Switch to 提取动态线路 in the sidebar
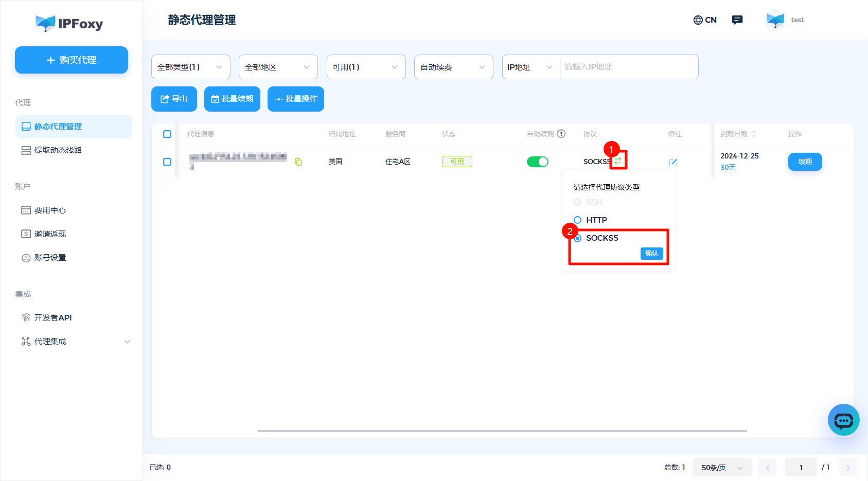This screenshot has width=868, height=481. point(57,150)
